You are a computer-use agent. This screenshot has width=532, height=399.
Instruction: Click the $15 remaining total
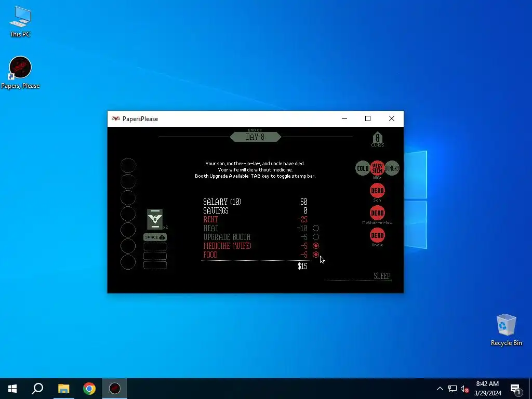(x=302, y=267)
